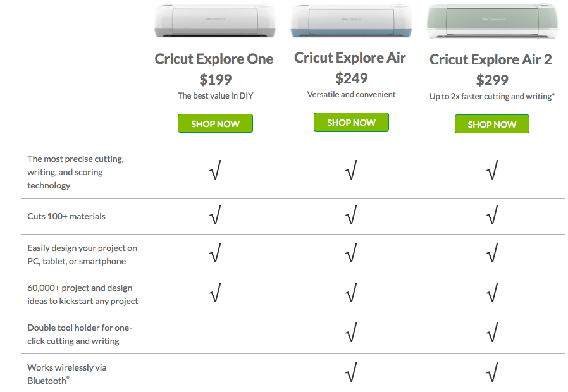Viewport: 568px width, 392px height.
Task: Click Shop Now under Cricut Explore Air
Action: pos(351,122)
